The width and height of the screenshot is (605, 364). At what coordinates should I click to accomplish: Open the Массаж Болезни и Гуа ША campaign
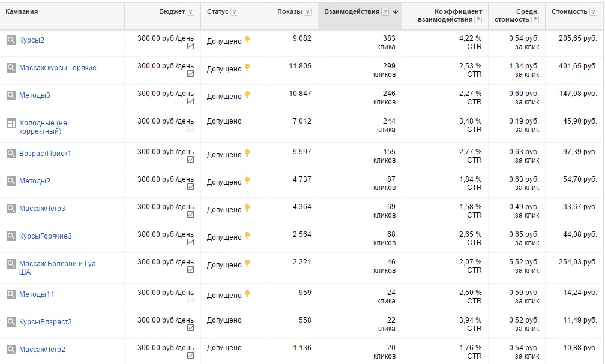58,267
